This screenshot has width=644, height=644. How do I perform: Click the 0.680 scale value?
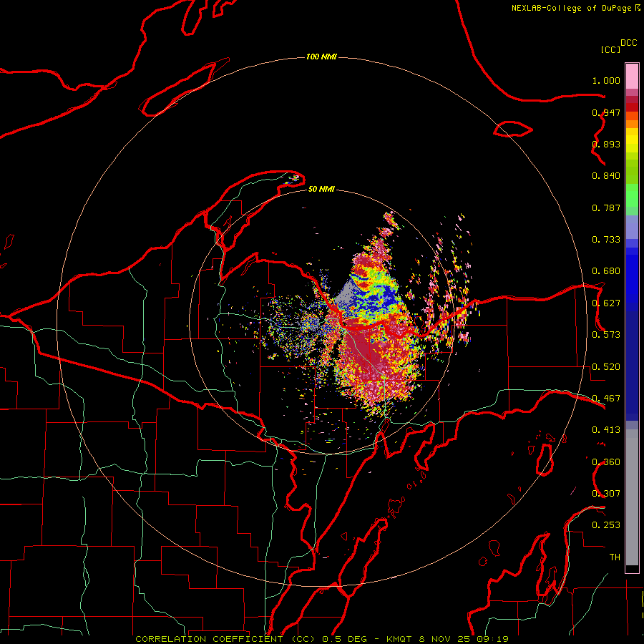[606, 271]
